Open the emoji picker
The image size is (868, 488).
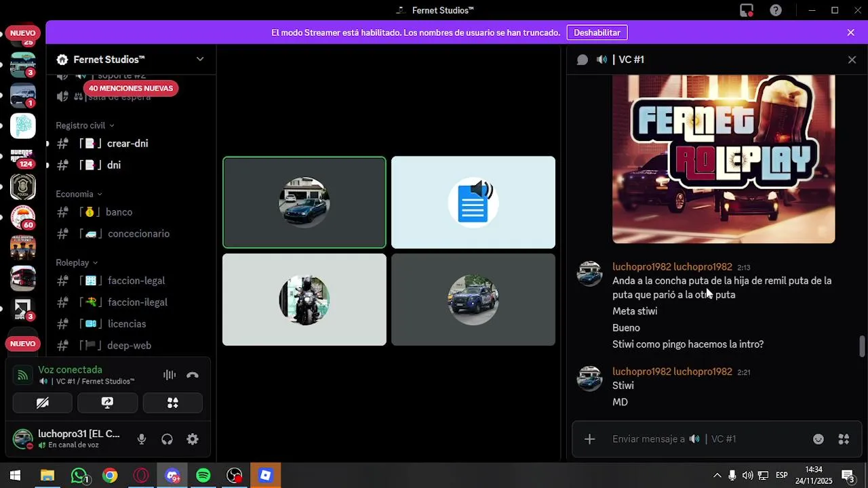(818, 439)
